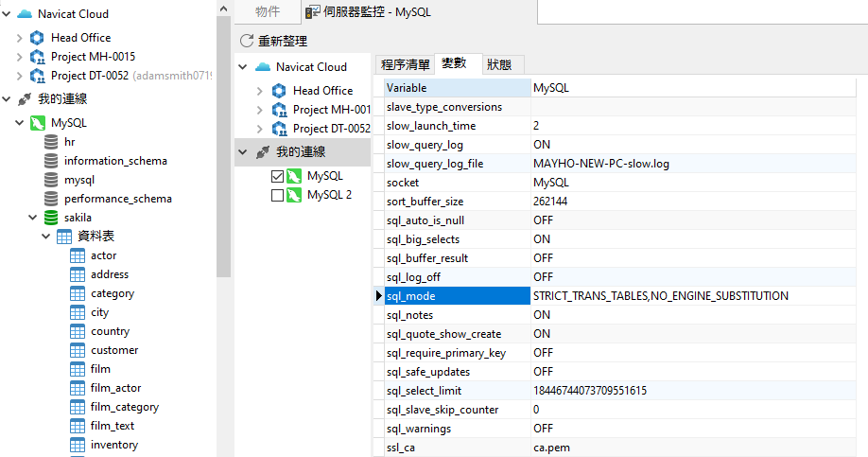Screen dimensions: 868x457
Task: Select the film table in the tree
Action: pos(100,369)
